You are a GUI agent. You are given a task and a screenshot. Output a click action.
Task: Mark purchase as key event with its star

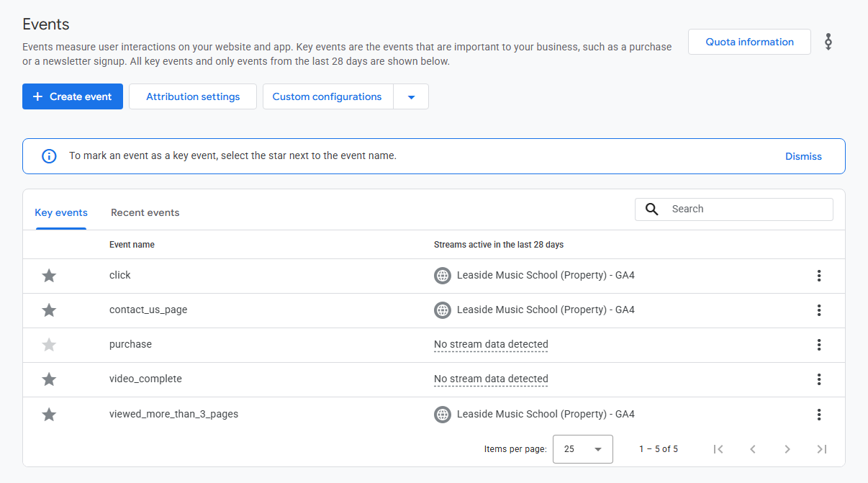tap(49, 345)
